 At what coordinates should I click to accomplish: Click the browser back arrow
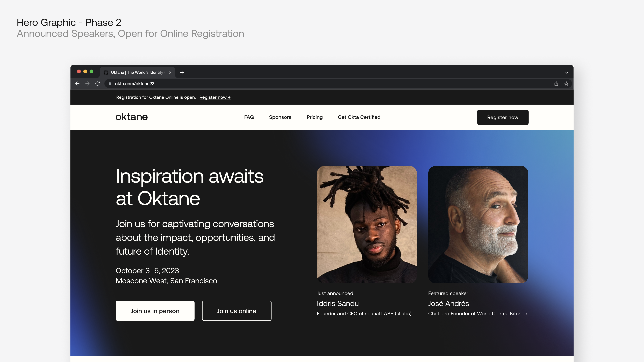pos(77,84)
